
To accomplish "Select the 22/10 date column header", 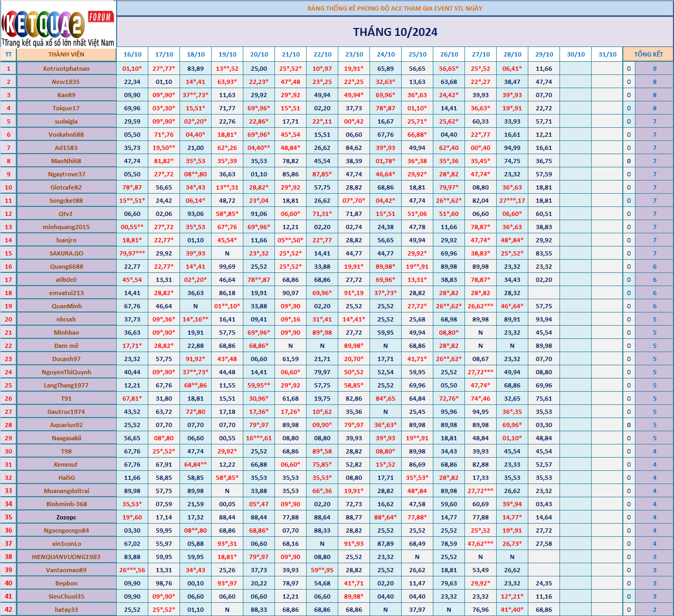I will (322, 54).
